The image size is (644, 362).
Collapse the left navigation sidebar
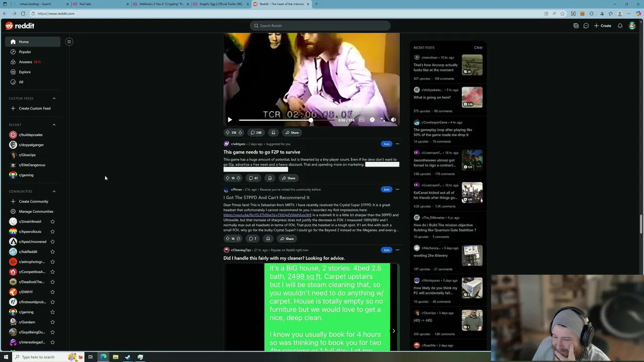click(69, 42)
